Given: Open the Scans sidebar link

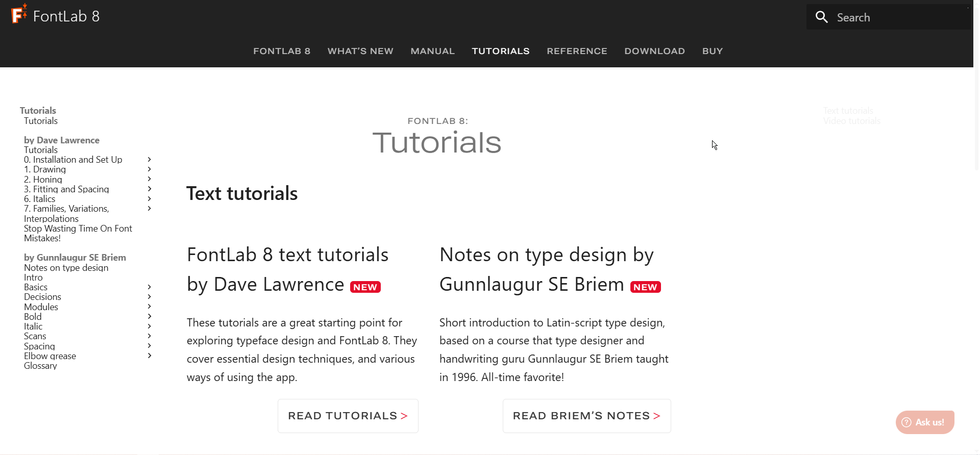Looking at the screenshot, I should click(x=35, y=336).
